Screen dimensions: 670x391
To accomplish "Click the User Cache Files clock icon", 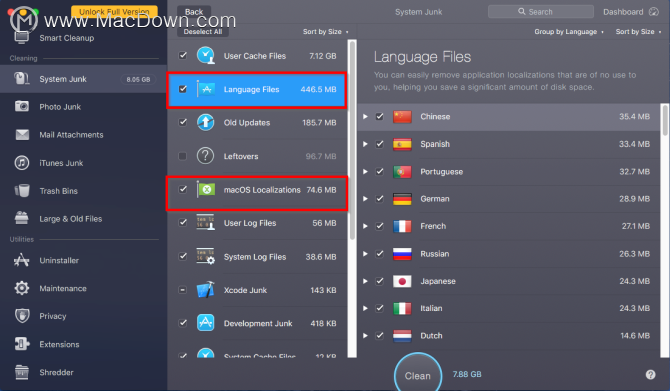I will tap(206, 56).
